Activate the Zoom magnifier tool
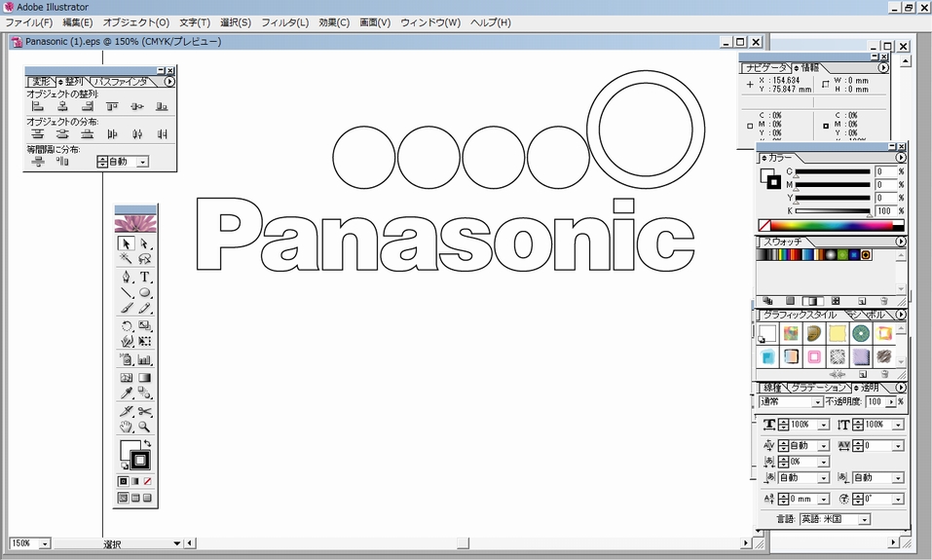The height and width of the screenshot is (560, 932). (x=144, y=427)
